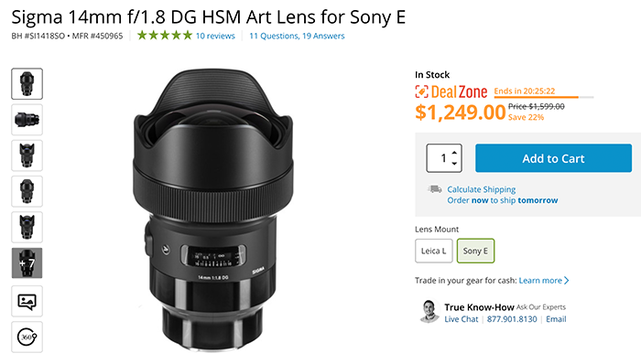641x364 pixels.
Task: Click the DealZone logo icon
Action: coord(421,91)
